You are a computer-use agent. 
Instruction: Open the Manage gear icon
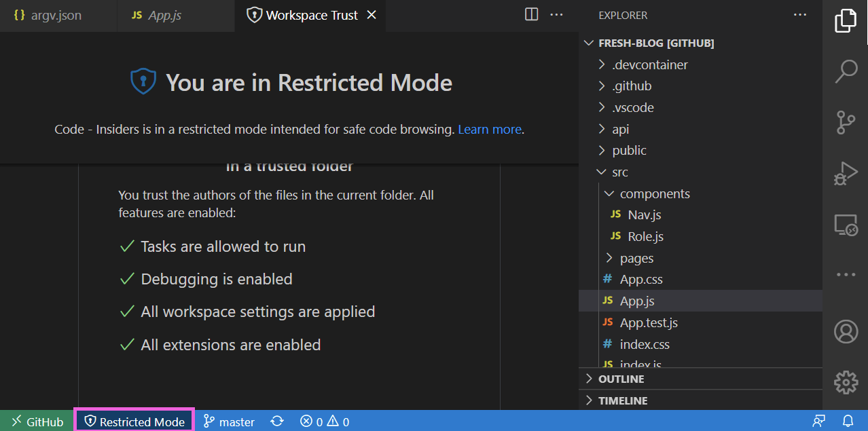(846, 382)
